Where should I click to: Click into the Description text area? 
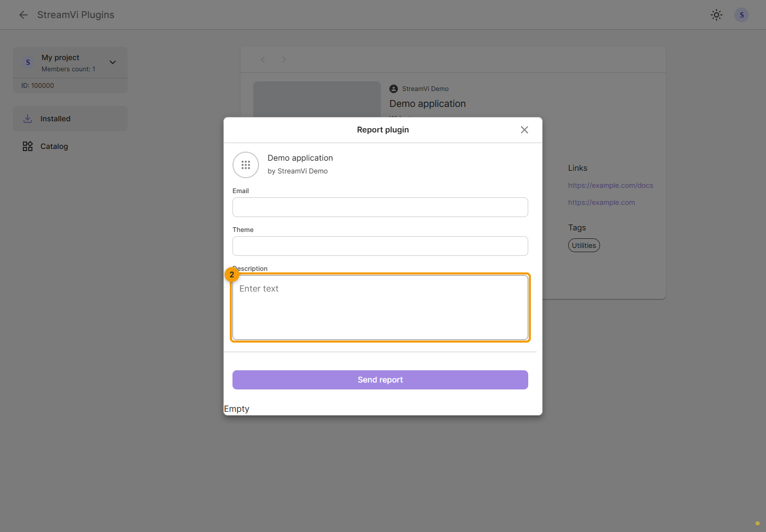tap(380, 307)
